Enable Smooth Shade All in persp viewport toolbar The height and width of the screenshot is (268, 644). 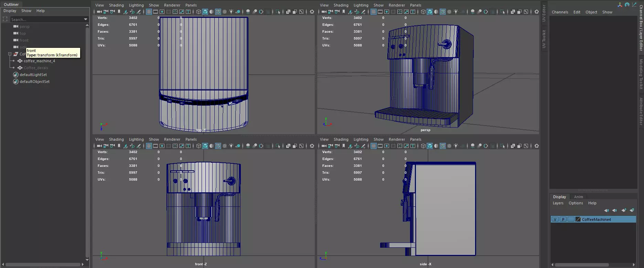(430, 12)
